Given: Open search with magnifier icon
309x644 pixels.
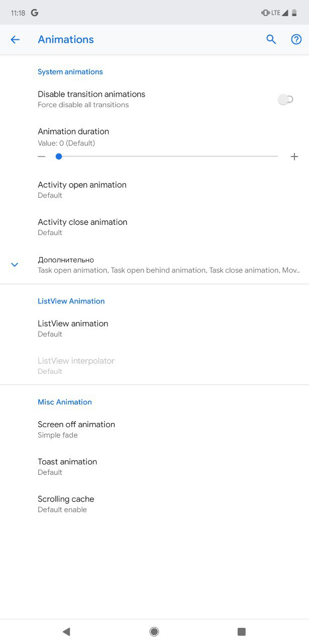Looking at the screenshot, I should [x=271, y=39].
